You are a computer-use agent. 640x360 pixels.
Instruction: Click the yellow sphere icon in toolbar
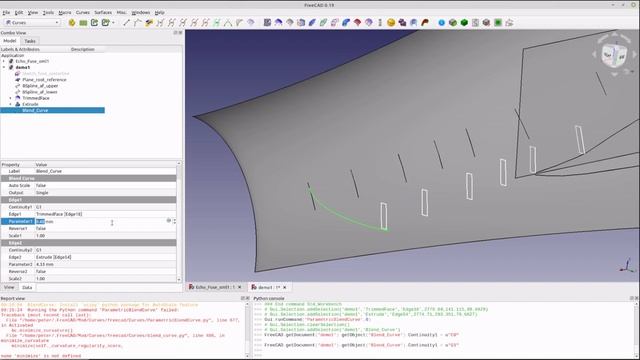(x=391, y=23)
